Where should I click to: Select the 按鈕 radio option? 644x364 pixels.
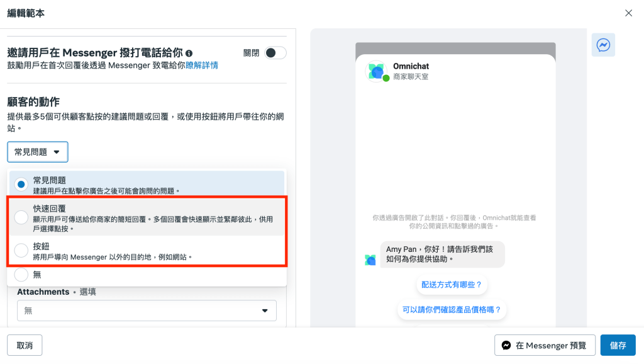click(21, 251)
